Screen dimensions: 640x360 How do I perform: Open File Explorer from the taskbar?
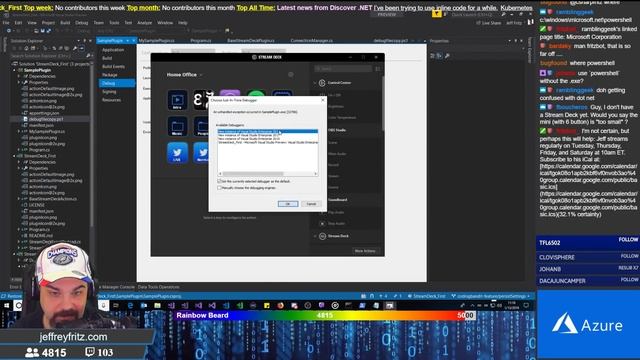click(157, 305)
